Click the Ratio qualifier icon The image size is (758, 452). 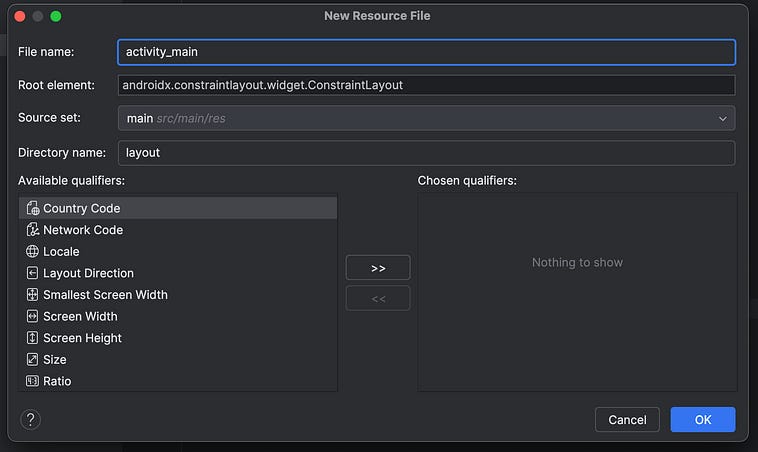point(32,381)
